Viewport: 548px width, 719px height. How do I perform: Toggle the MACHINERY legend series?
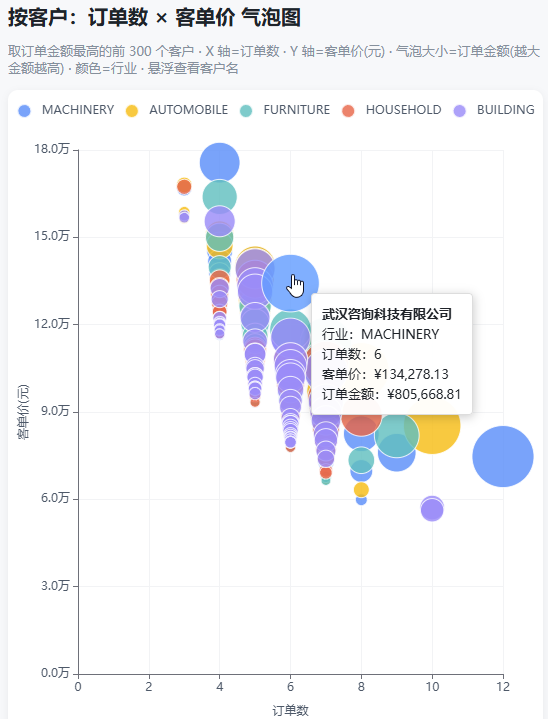pyautogui.click(x=66, y=110)
